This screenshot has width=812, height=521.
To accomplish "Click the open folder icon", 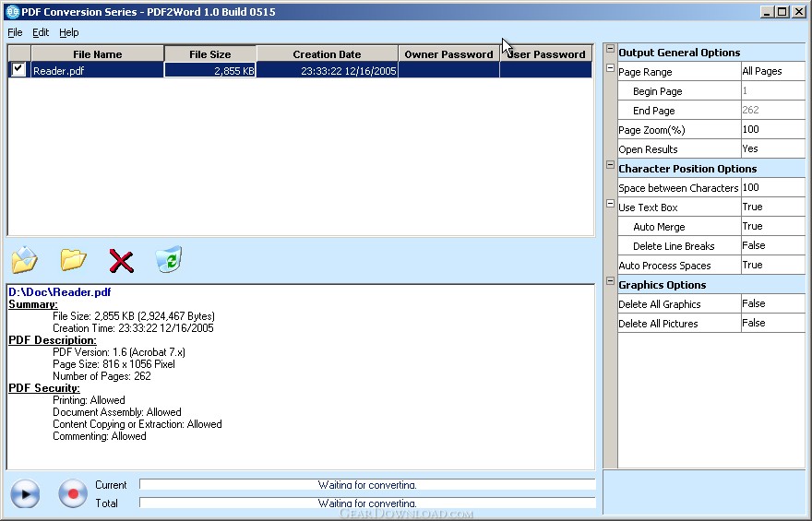I will [73, 259].
